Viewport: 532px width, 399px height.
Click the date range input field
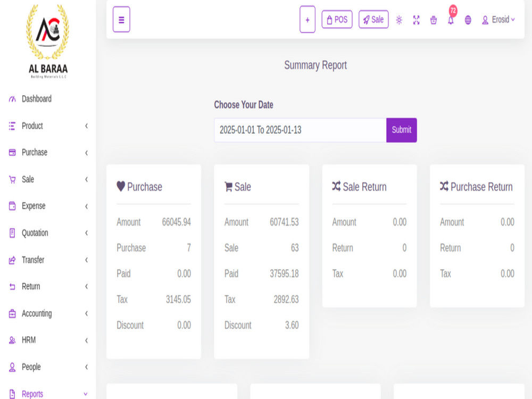point(300,130)
